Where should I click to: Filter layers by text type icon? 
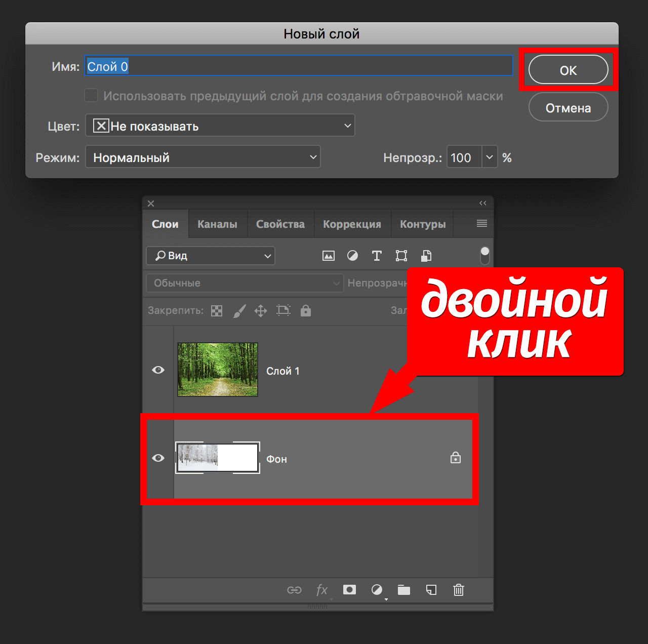click(x=377, y=256)
